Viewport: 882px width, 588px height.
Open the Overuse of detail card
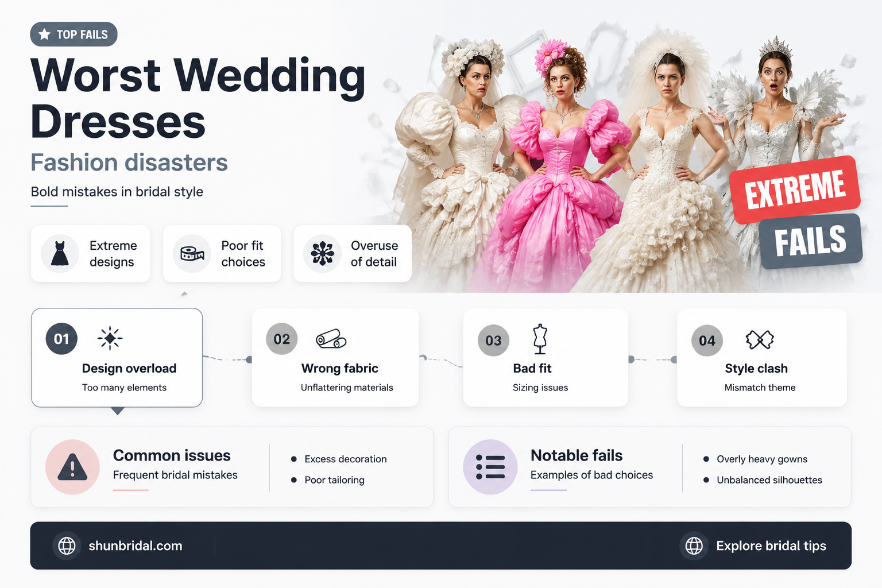coord(353,253)
